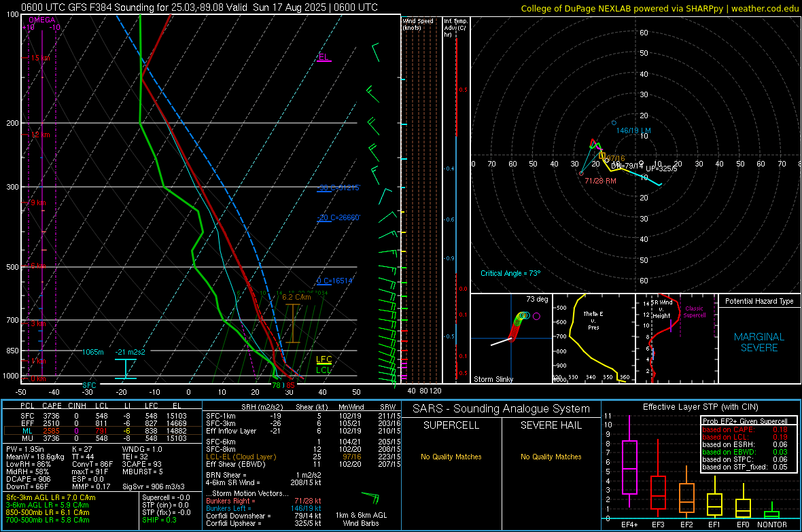
Task: Select the MU parcel row in table
Action: click(103, 438)
